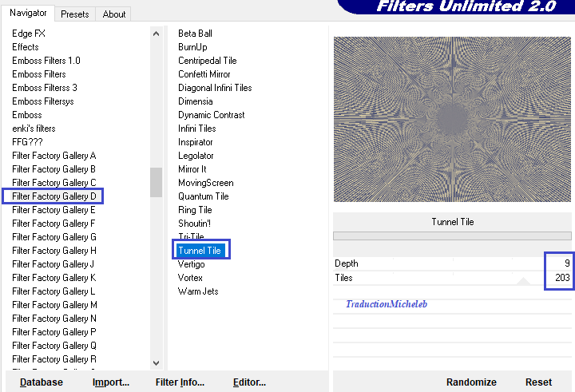Screen dimensions: 575x392
Task: Click Randomize button
Action: pos(471,382)
